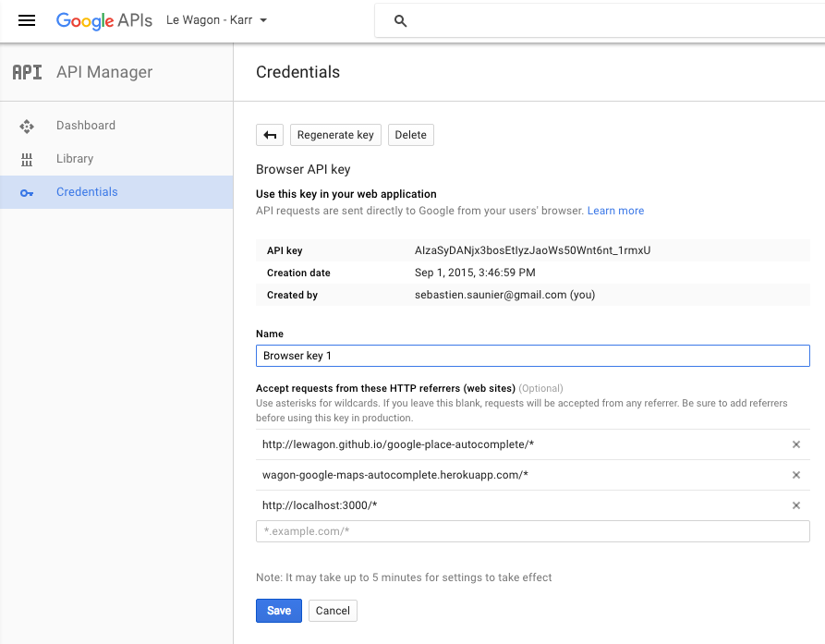Click the Google APIs logo

(x=104, y=20)
